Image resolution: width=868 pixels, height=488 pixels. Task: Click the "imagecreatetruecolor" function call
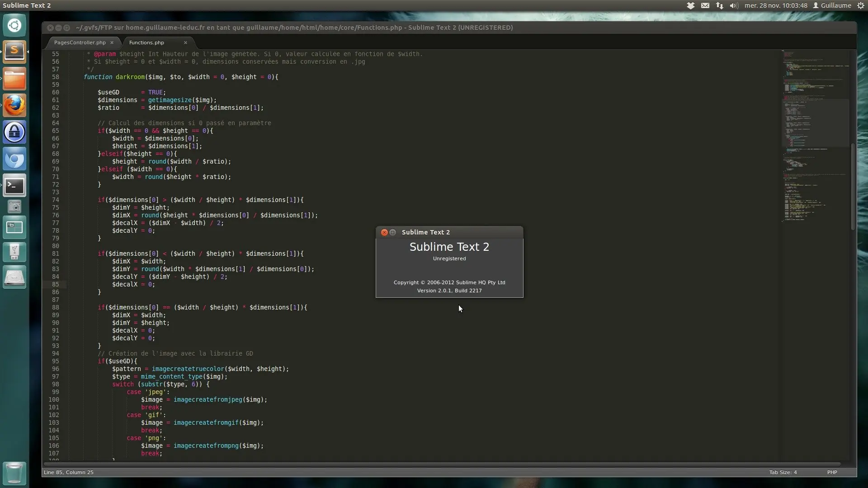point(188,369)
